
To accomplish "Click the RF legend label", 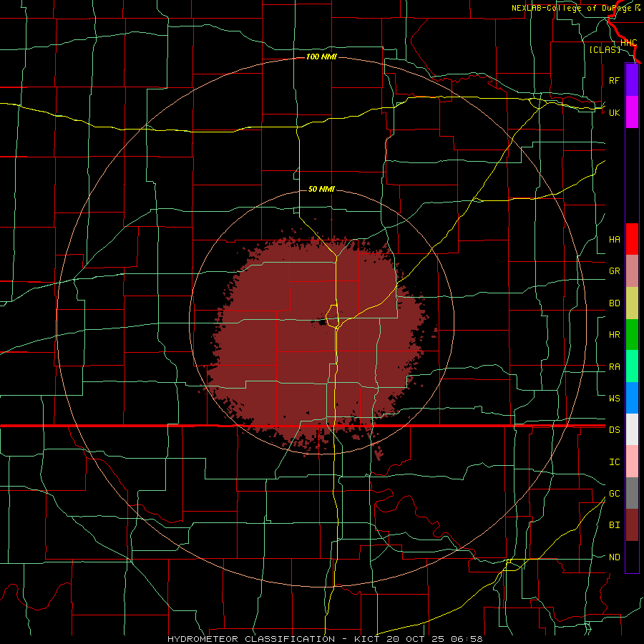I will click(x=614, y=80).
